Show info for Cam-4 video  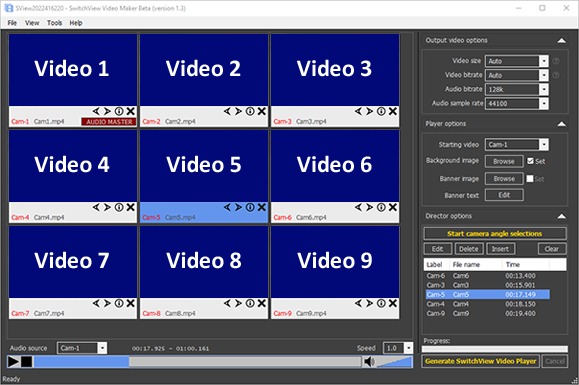119,207
